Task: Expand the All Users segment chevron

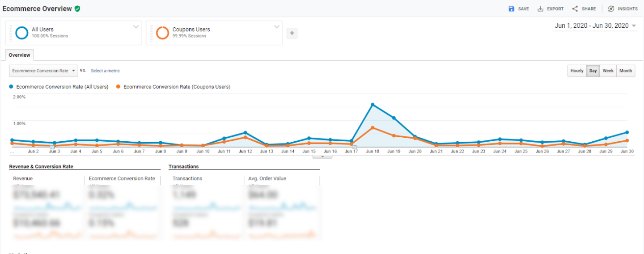Action: pyautogui.click(x=136, y=27)
